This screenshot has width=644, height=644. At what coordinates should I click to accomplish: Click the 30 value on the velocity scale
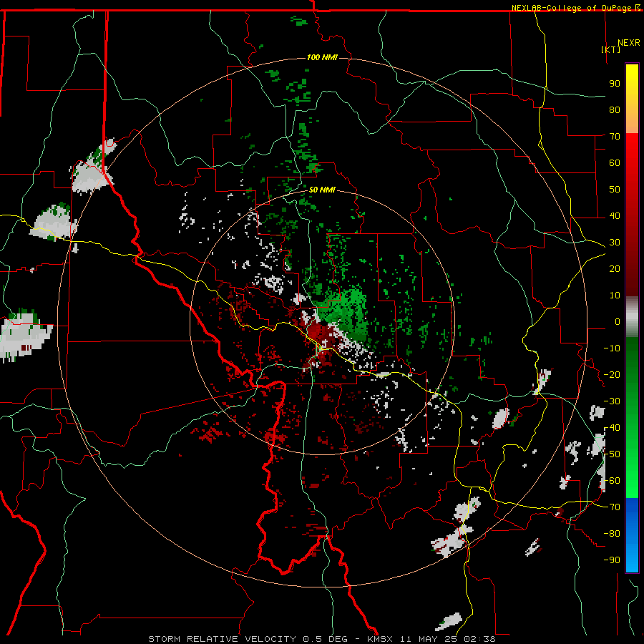coord(615,243)
